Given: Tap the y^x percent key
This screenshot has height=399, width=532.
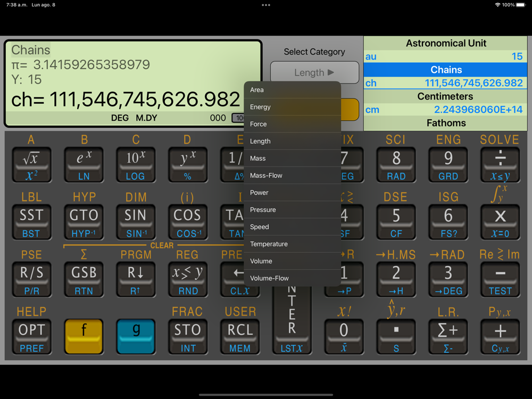Looking at the screenshot, I should click(188, 165).
